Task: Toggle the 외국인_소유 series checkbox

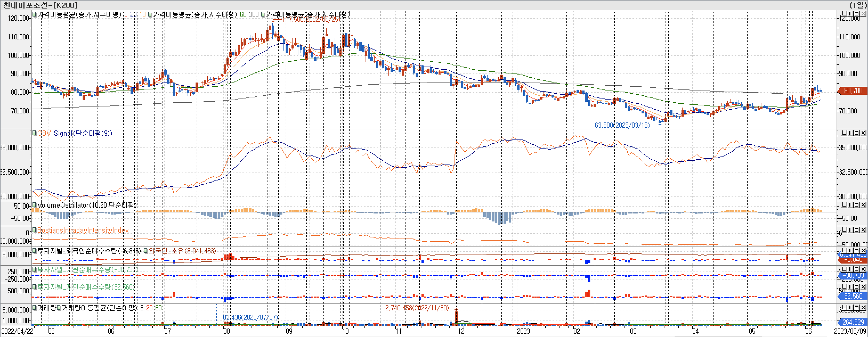Action: pos(145,251)
